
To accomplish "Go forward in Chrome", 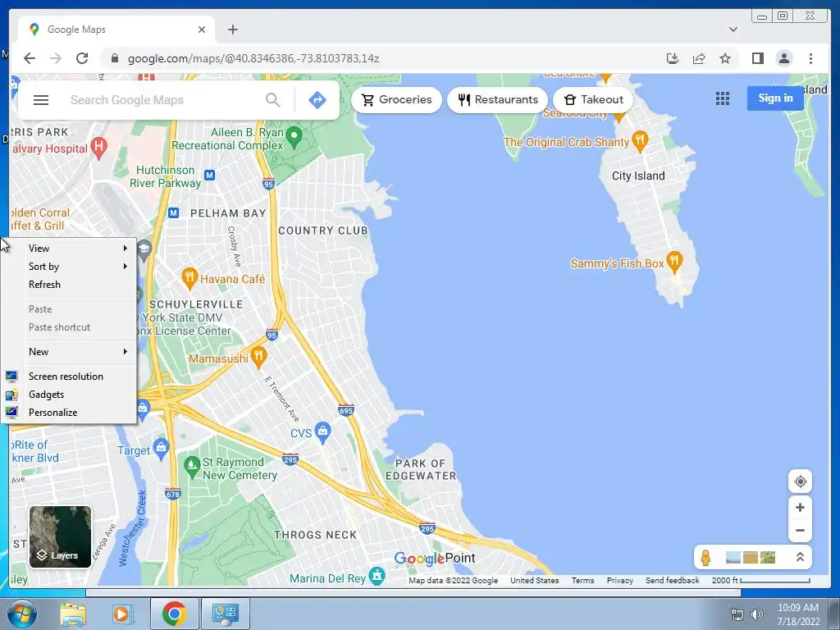I will pos(56,58).
